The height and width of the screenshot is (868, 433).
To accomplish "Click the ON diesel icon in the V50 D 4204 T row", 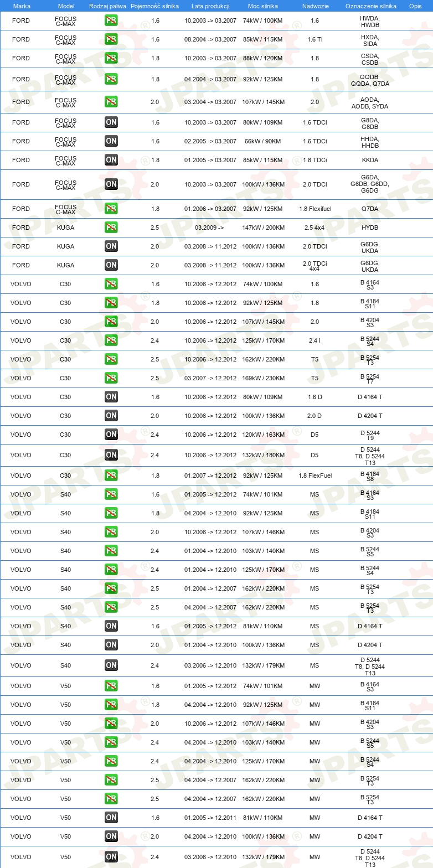I will click(x=111, y=836).
